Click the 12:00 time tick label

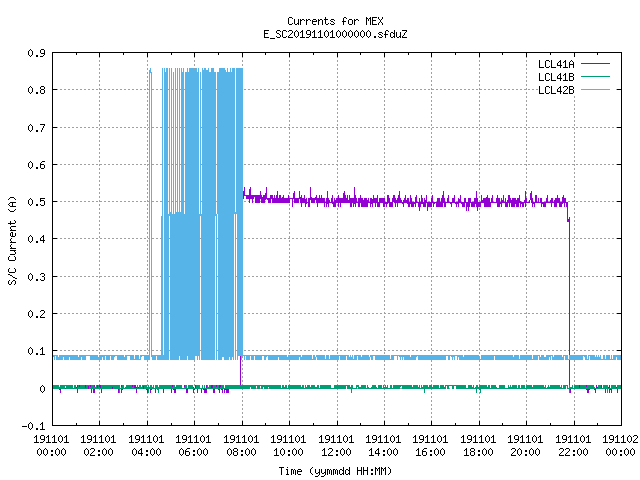[x=336, y=452]
